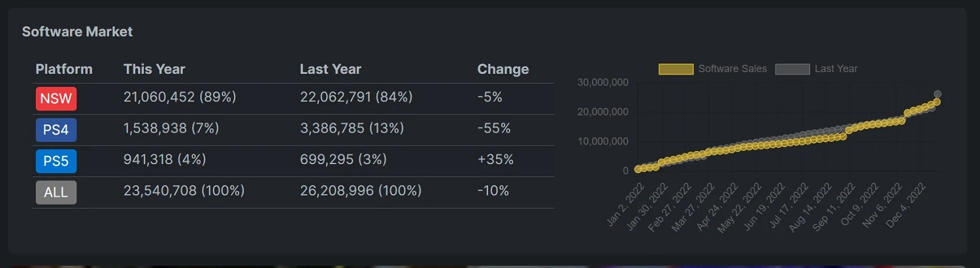This screenshot has width=980, height=268.
Task: Select the PS4 platform badge
Action: 56,129
